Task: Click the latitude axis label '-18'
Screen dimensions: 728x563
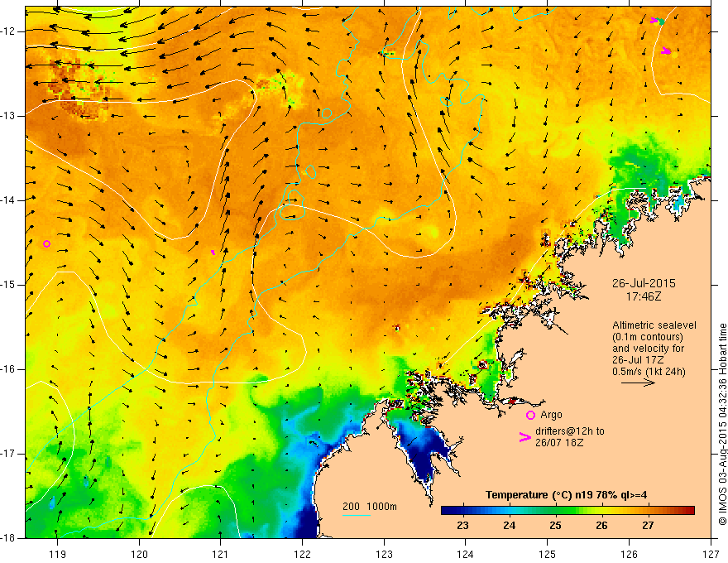Action: point(9,538)
